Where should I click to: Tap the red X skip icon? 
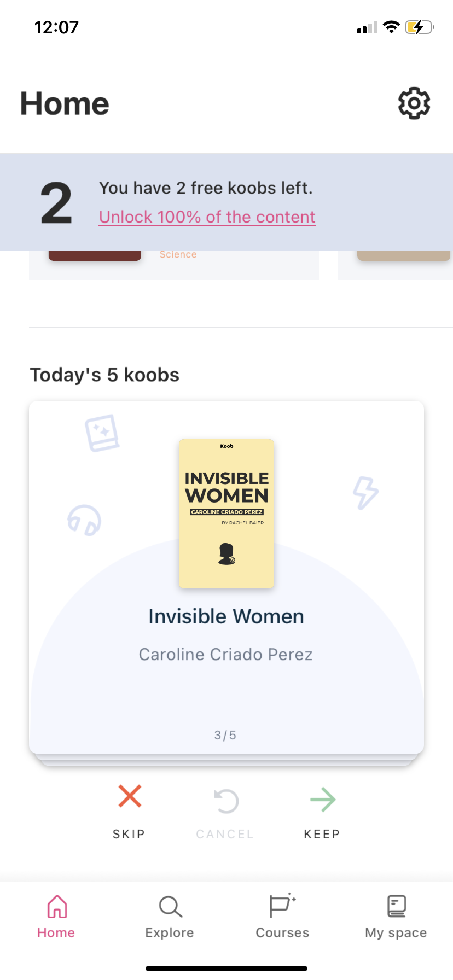tap(130, 796)
